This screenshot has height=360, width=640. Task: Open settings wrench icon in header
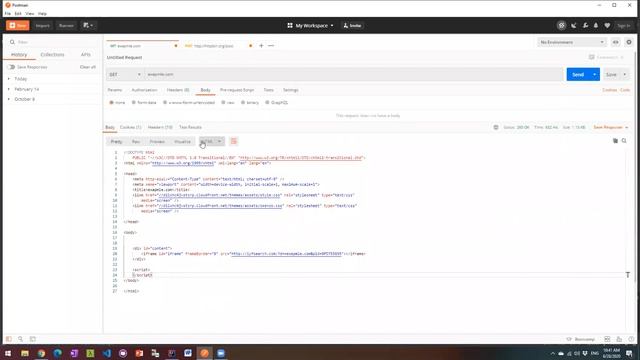(585, 25)
